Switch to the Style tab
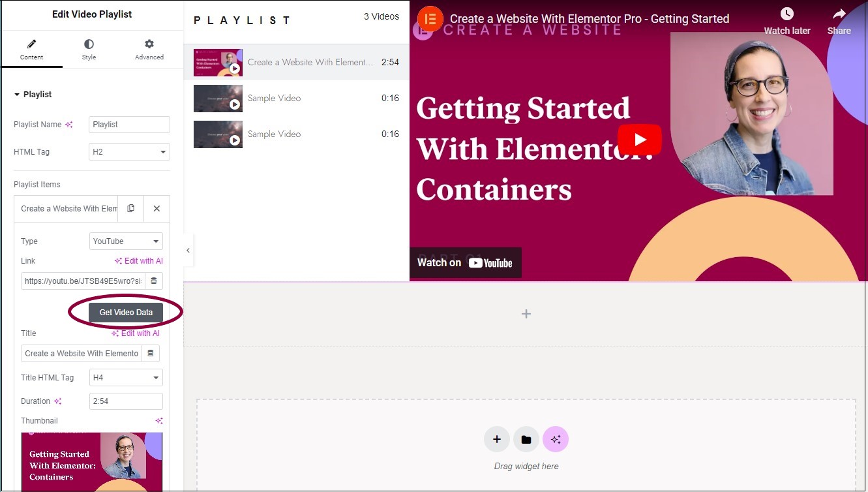This screenshot has height=492, width=868. pyautogui.click(x=89, y=50)
